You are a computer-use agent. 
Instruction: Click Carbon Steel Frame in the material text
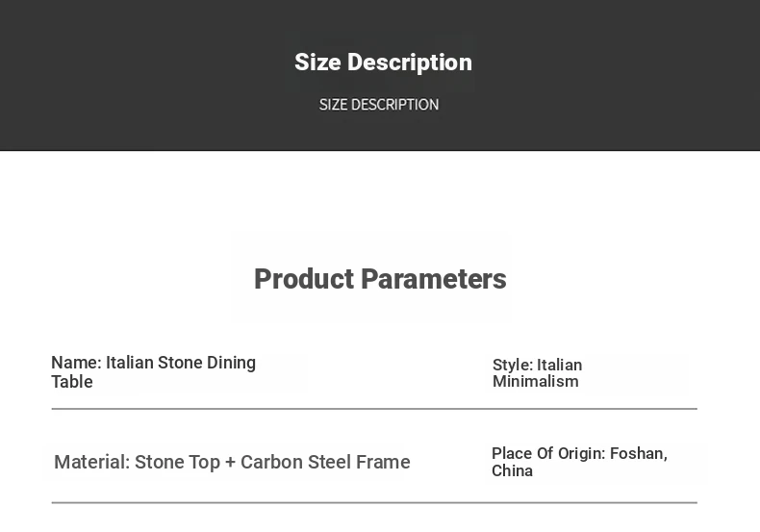pyautogui.click(x=325, y=462)
